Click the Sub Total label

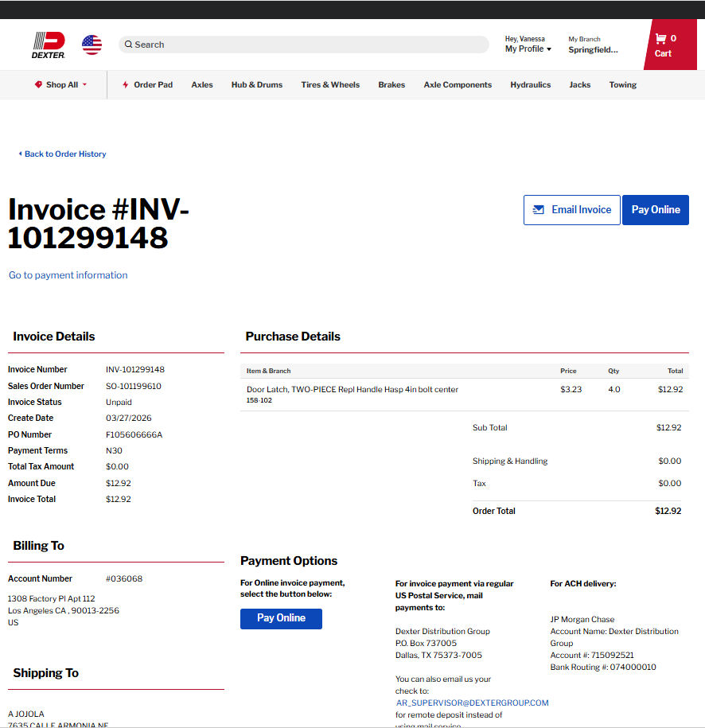[x=489, y=427]
